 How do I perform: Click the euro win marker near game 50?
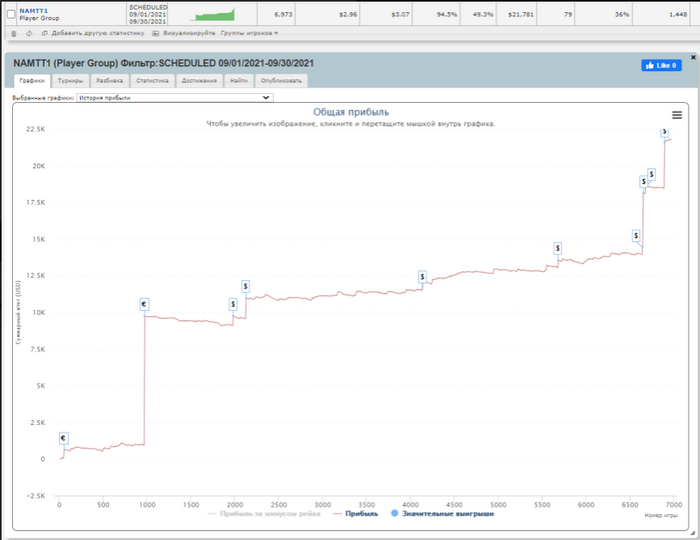63,438
